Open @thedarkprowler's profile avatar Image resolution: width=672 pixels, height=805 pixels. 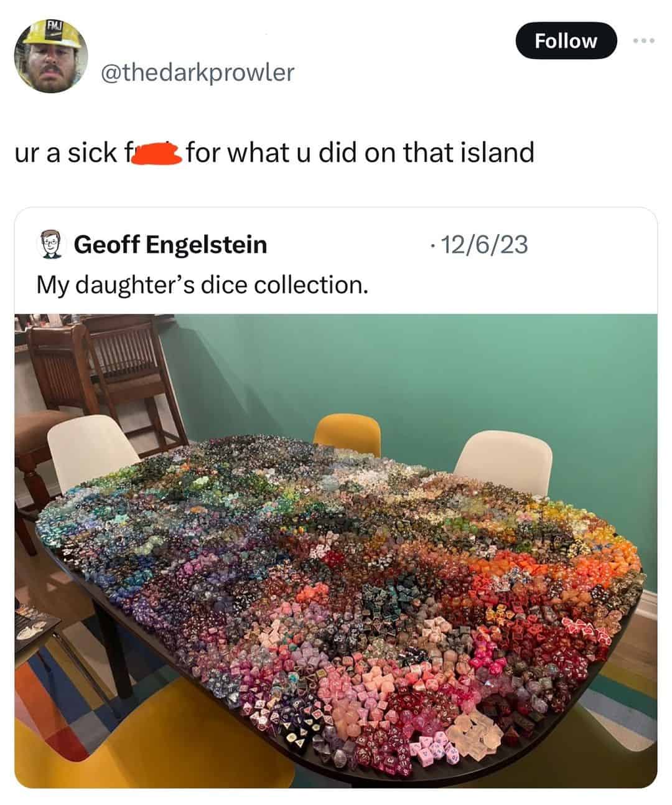(51, 57)
